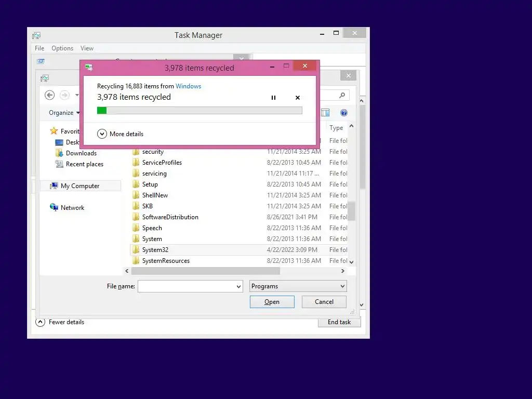Click the recycling progress bar
The image size is (532, 399).
[x=199, y=110]
